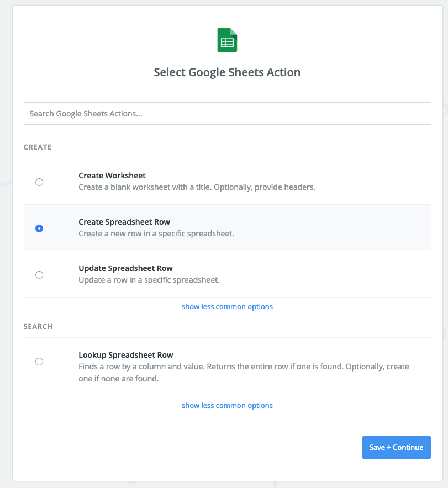Click 'Create a blank worksheet with a title' description

tap(197, 187)
